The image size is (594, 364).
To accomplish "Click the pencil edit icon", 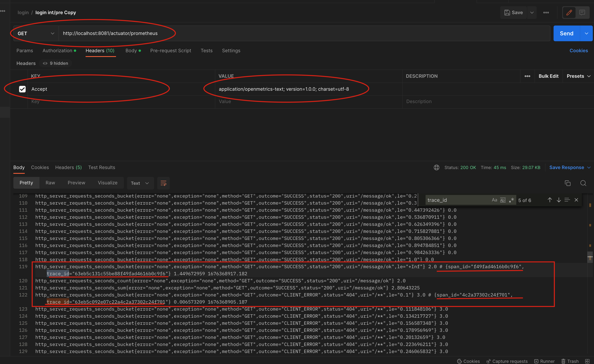I will click(x=569, y=13).
